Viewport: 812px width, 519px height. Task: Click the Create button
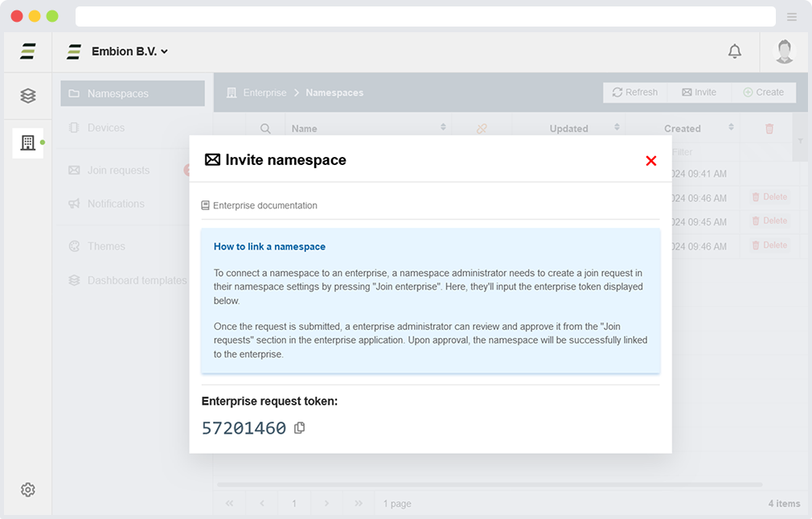(x=763, y=93)
